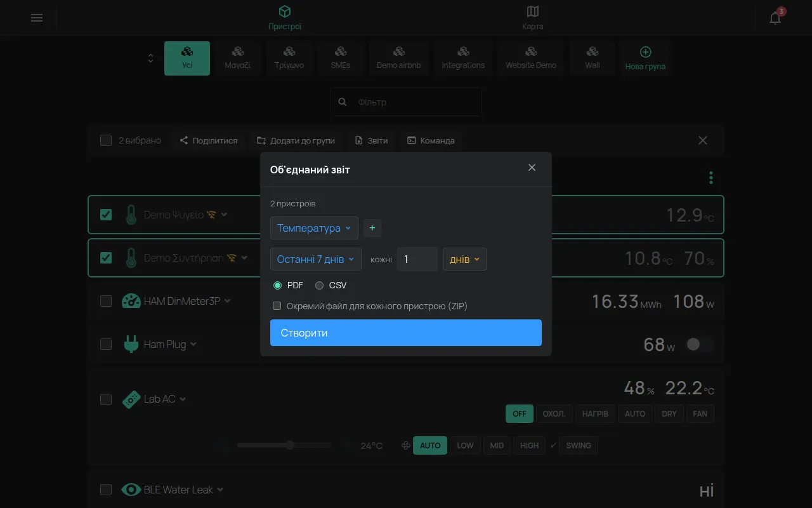Select the Усі group
The image size is (812, 508).
pos(187,58)
